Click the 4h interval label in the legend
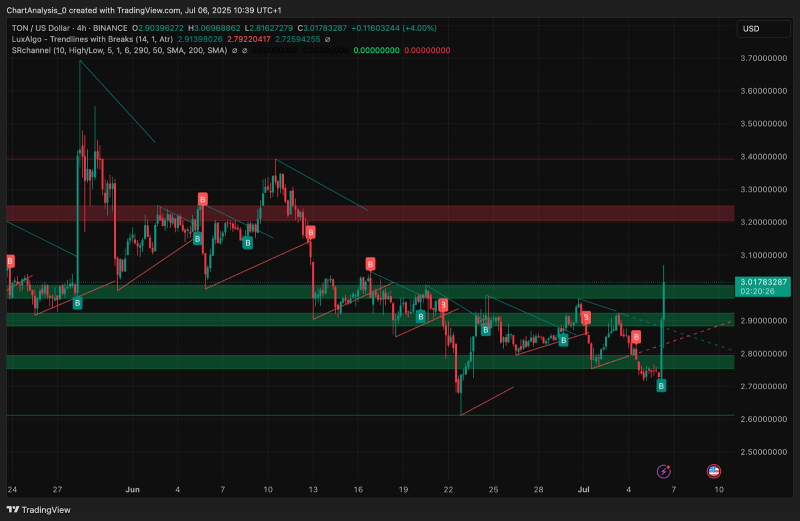800x521 pixels. pos(82,28)
